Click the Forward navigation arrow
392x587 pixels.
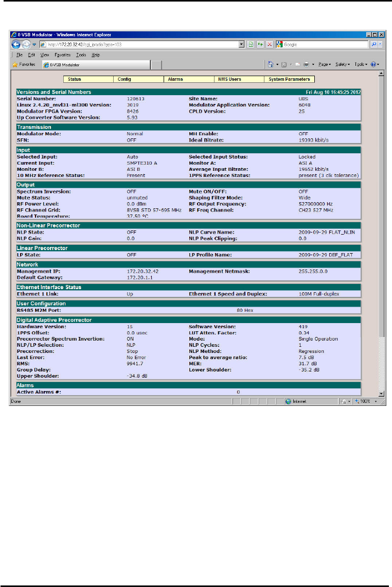click(x=26, y=45)
